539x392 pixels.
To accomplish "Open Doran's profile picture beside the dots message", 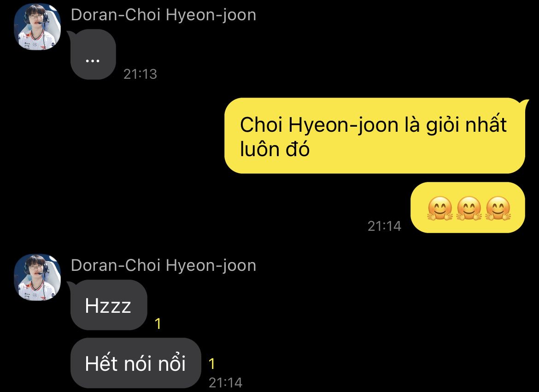I will pos(37,26).
